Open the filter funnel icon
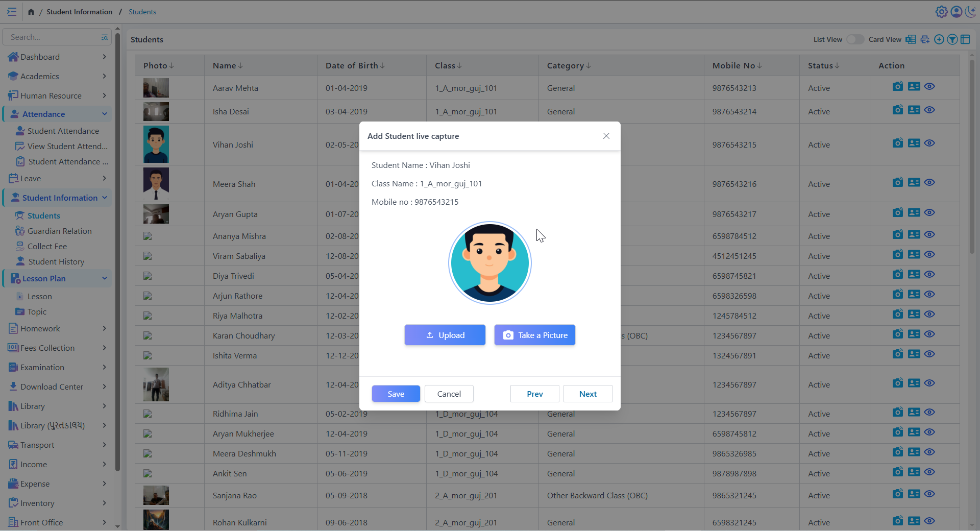 click(x=952, y=39)
